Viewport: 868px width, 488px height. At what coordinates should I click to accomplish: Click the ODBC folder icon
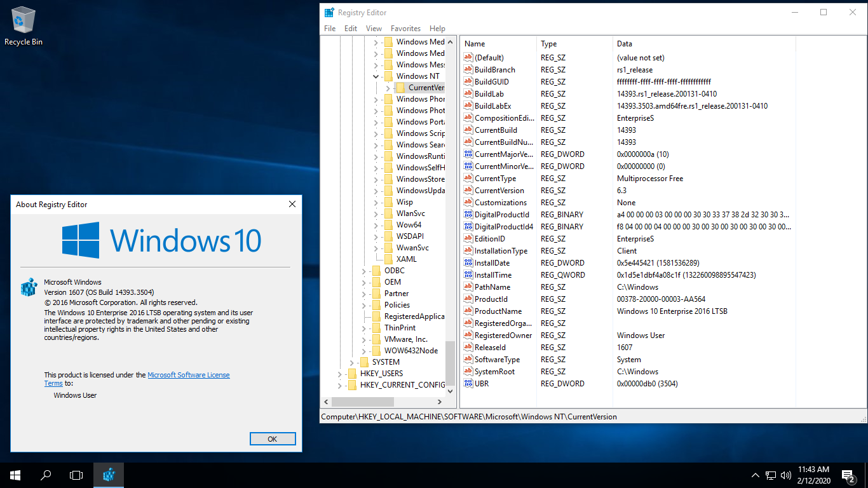click(x=376, y=271)
